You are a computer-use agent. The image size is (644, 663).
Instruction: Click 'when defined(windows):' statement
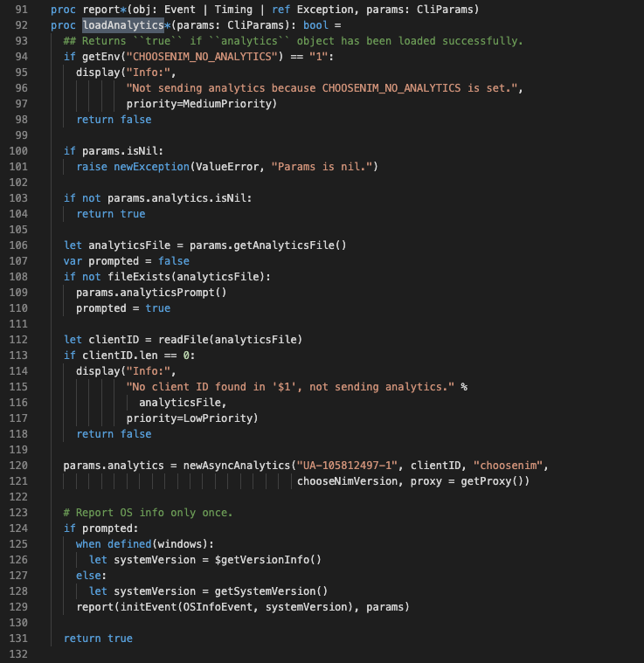pos(145,543)
